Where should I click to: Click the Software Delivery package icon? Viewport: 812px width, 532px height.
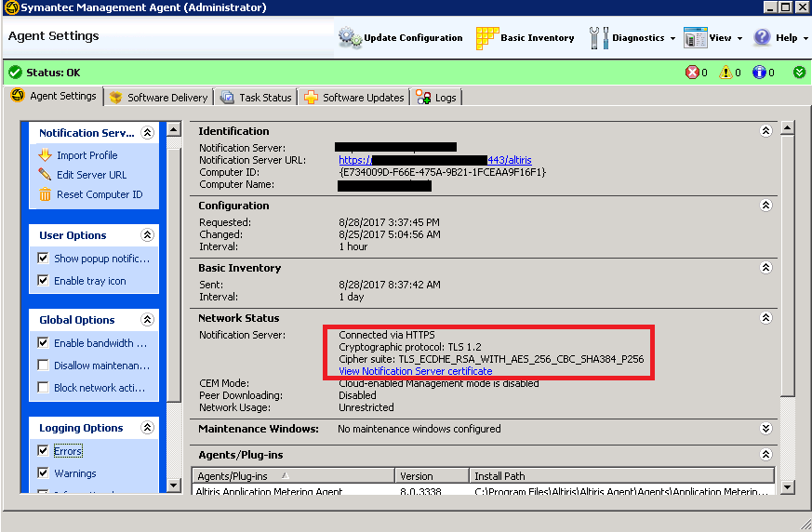click(115, 98)
